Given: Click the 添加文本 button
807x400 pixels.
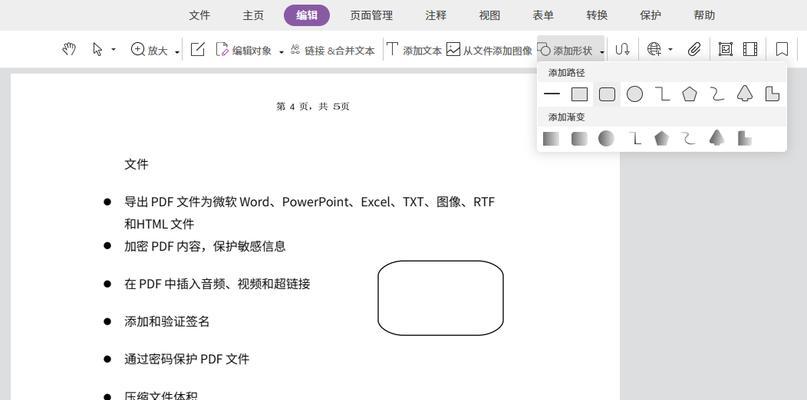Looking at the screenshot, I should click(x=414, y=50).
